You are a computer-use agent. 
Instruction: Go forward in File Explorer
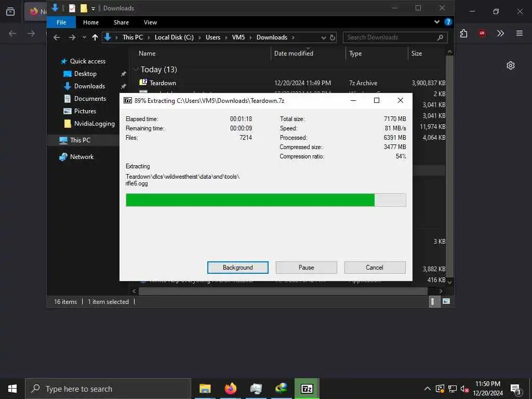tap(72, 37)
